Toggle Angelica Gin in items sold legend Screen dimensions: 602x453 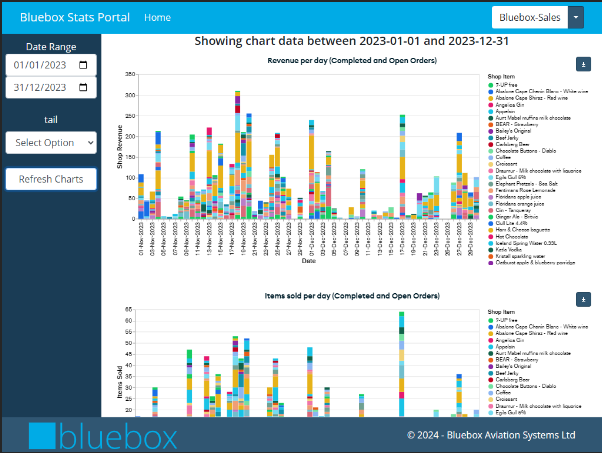[510, 340]
